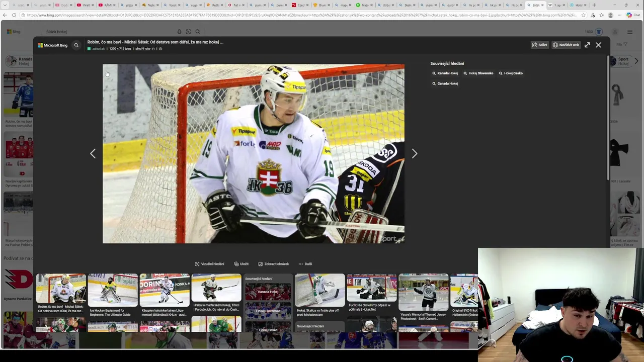Open Dynamo Pardubice item in background page
644x362 pixels.
click(18, 284)
